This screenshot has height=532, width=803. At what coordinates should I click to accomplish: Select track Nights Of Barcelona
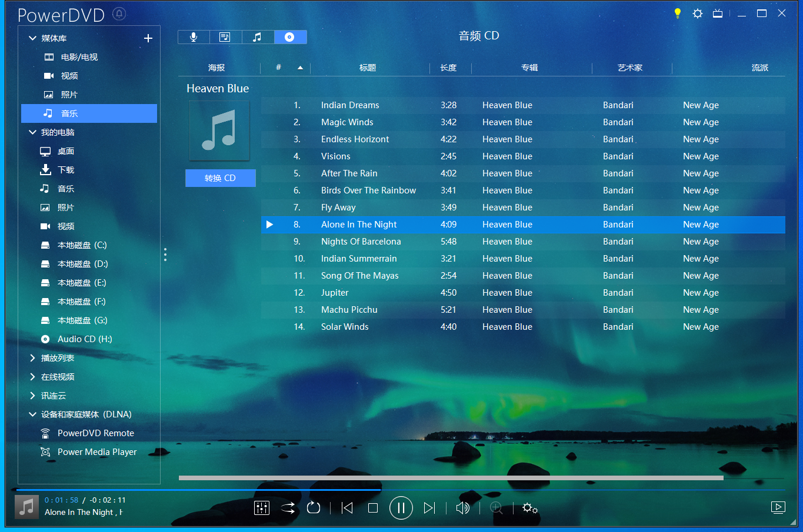pyautogui.click(x=523, y=242)
